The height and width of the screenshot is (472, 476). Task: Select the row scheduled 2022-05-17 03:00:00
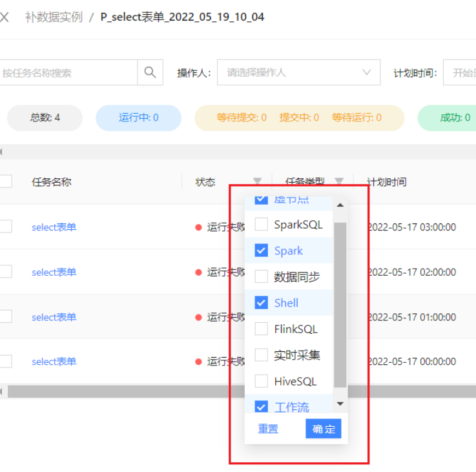coord(5,227)
